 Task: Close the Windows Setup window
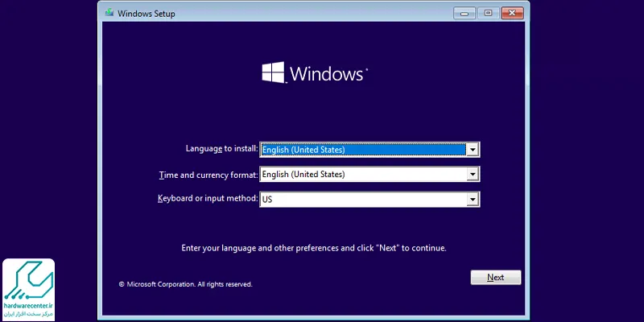[x=512, y=13]
